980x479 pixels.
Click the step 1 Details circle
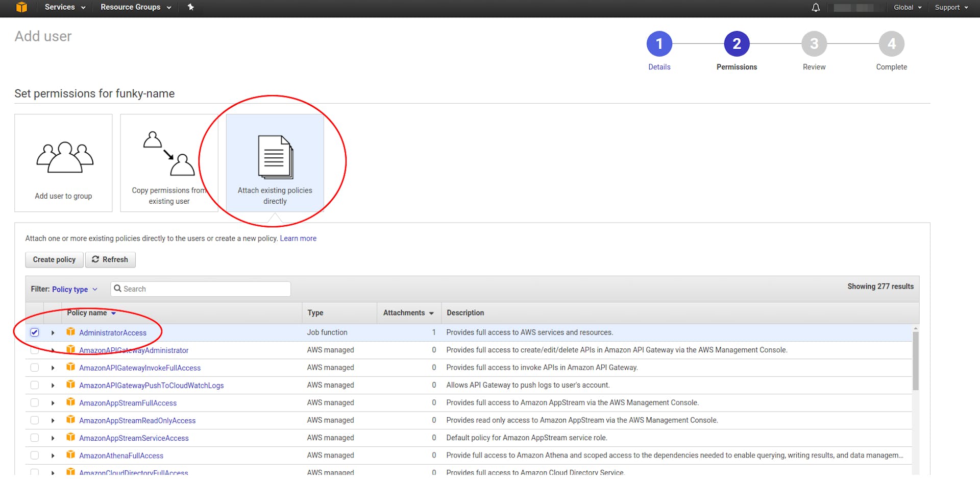pos(659,44)
